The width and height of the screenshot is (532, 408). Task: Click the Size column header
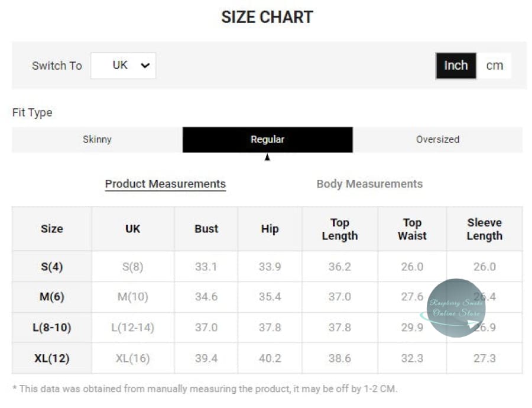coord(52,229)
